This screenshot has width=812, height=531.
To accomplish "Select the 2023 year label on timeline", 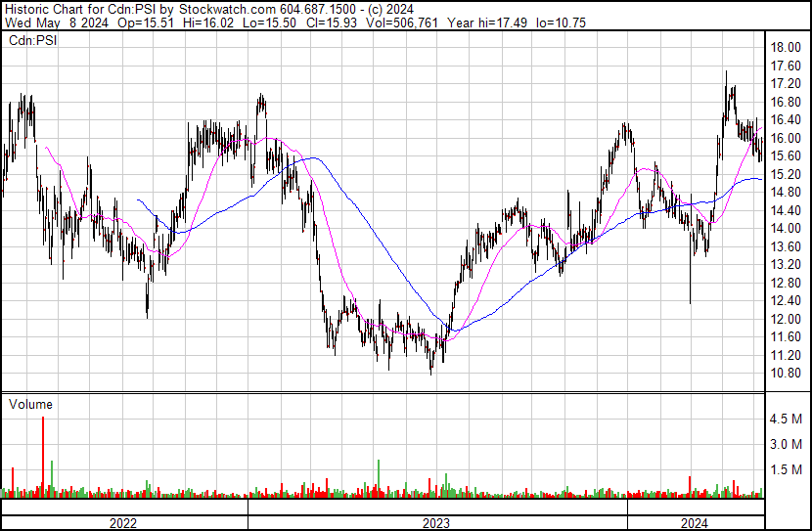I will click(x=436, y=522).
